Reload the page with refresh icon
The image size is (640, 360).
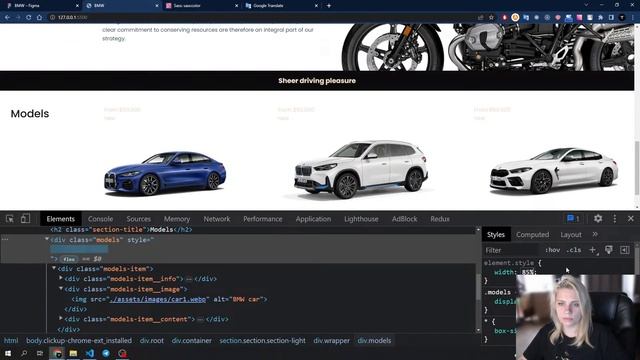28,18
